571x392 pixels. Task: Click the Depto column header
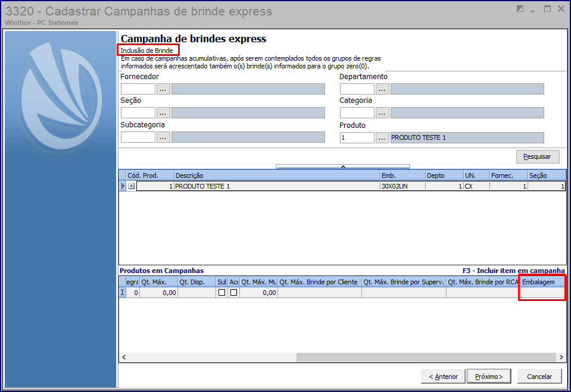click(444, 175)
